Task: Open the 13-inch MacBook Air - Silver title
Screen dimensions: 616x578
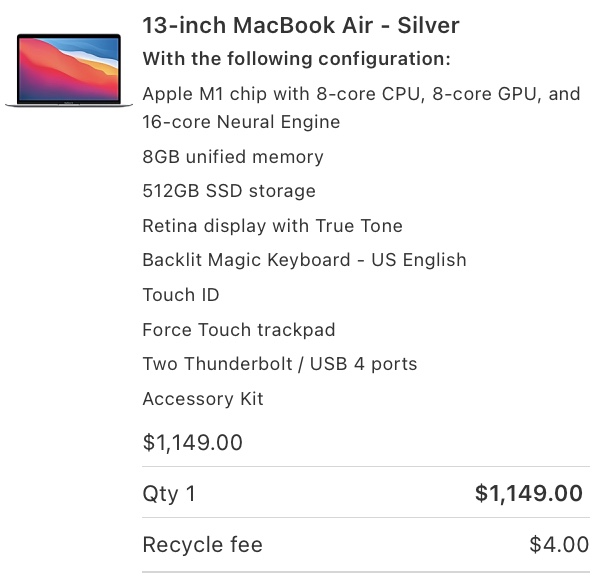Action: pos(301,25)
